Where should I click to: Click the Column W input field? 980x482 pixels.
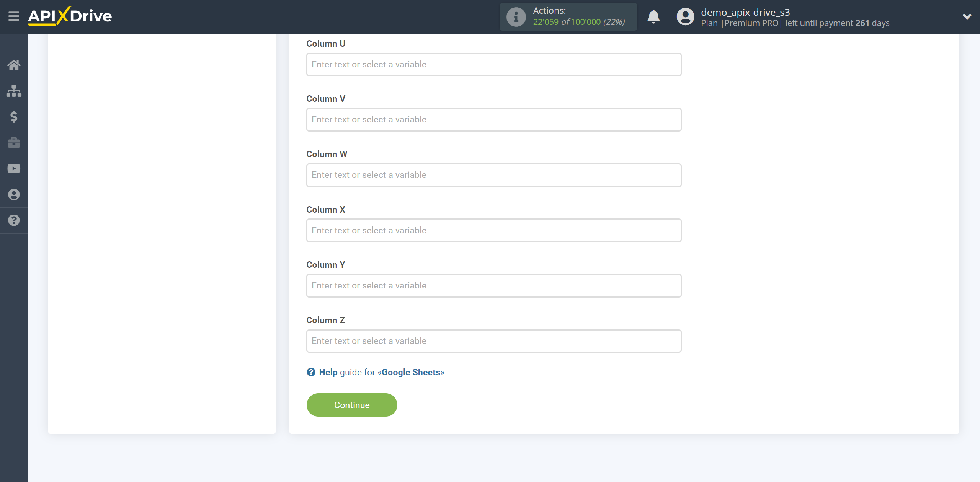493,174
